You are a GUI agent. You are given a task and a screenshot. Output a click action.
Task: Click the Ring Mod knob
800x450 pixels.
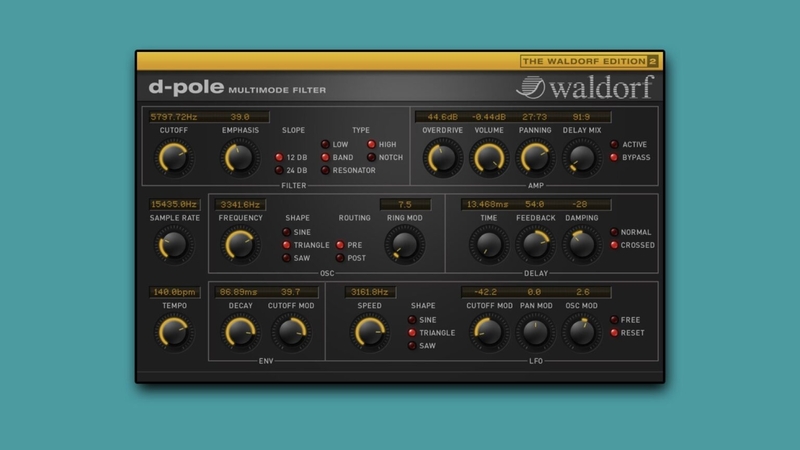404,245
